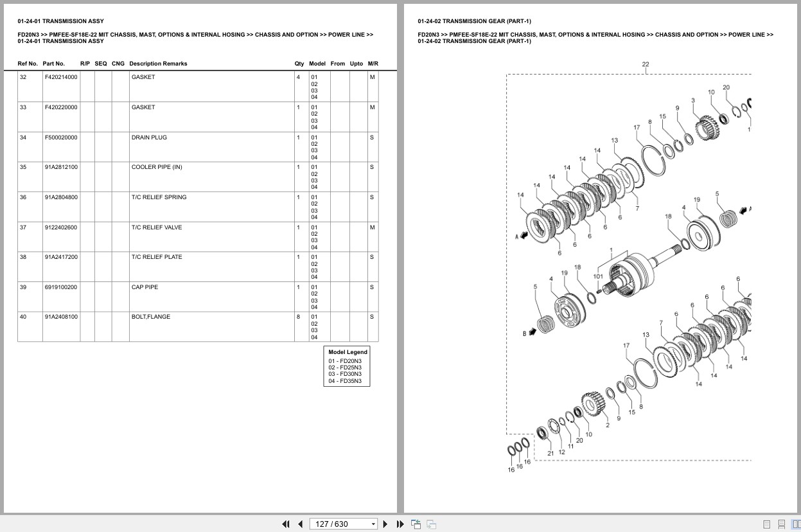Click the Model Legend heading

point(348,352)
